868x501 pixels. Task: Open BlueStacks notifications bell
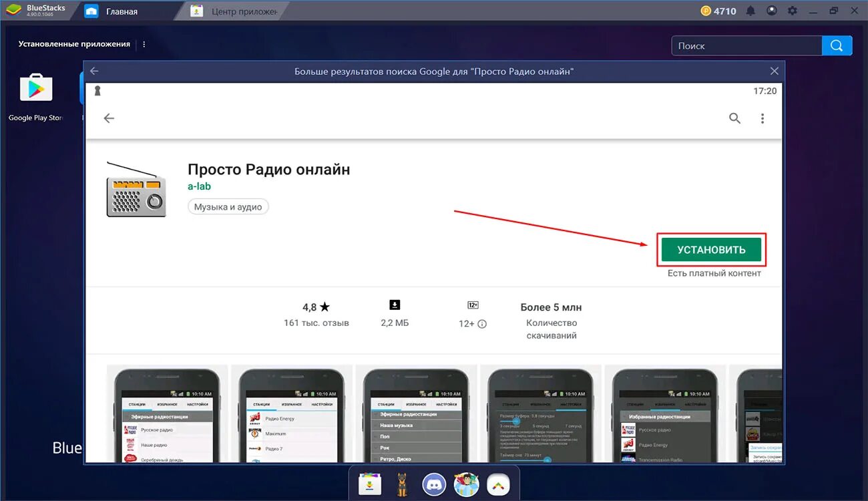pos(751,11)
